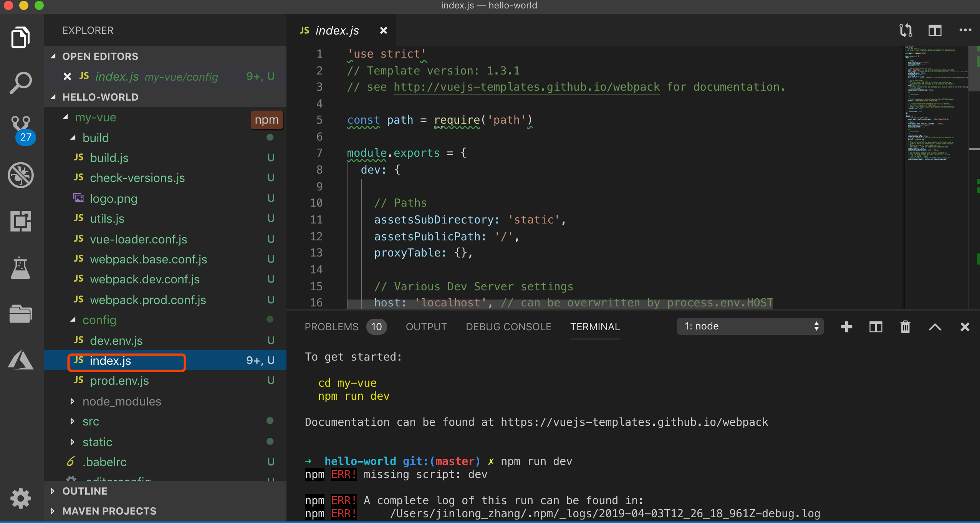Open the Test beaker icon view

click(x=21, y=268)
